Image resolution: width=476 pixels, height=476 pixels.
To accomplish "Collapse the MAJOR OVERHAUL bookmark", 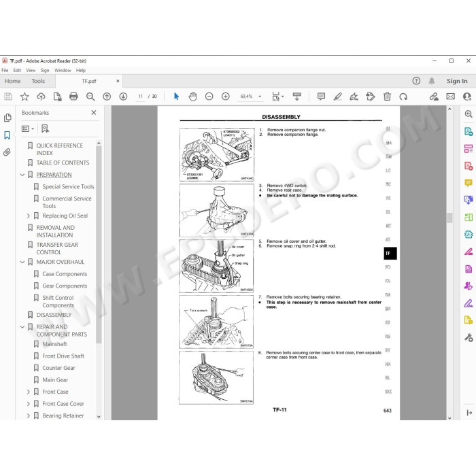I will [22, 262].
